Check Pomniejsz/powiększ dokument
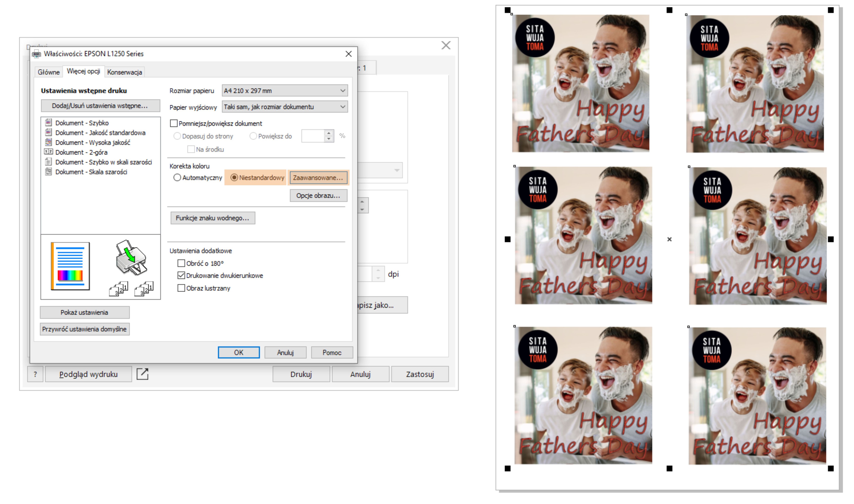Image resolution: width=854 pixels, height=504 pixels. coord(174,123)
